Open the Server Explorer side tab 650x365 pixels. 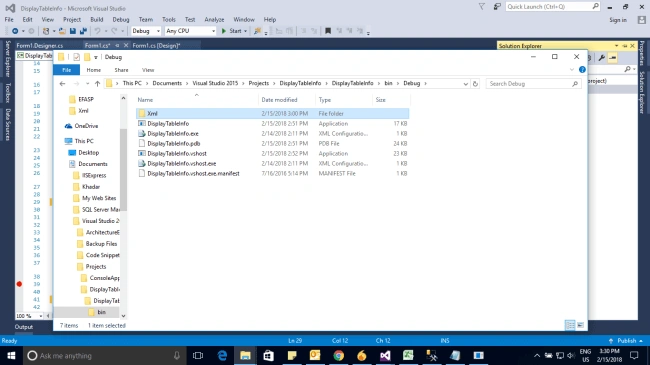click(x=7, y=59)
